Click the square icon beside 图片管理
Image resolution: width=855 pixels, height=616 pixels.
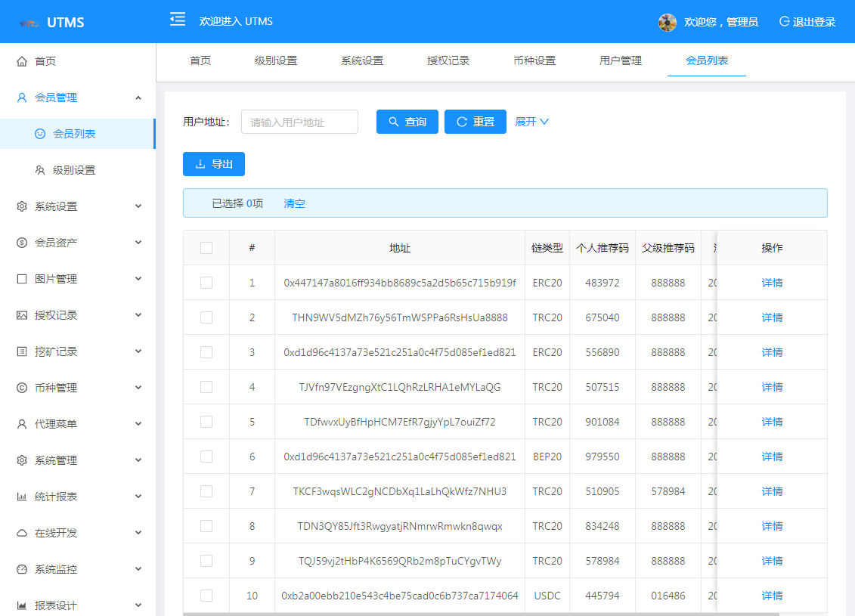coord(22,279)
